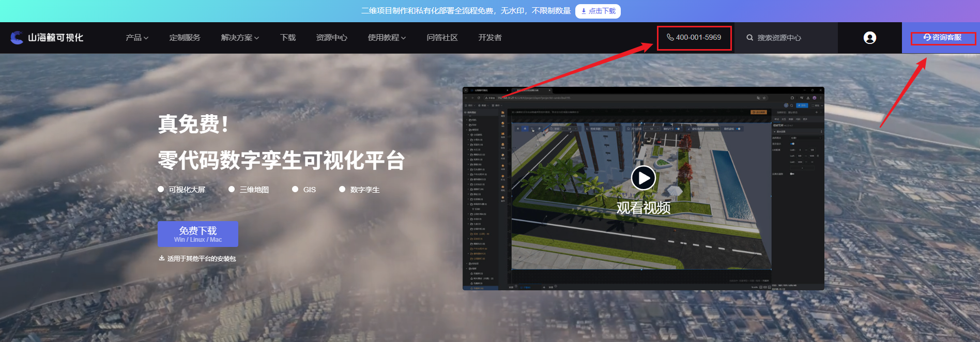
Task: Click the headset icon in 咨询客服
Action: [x=927, y=38]
